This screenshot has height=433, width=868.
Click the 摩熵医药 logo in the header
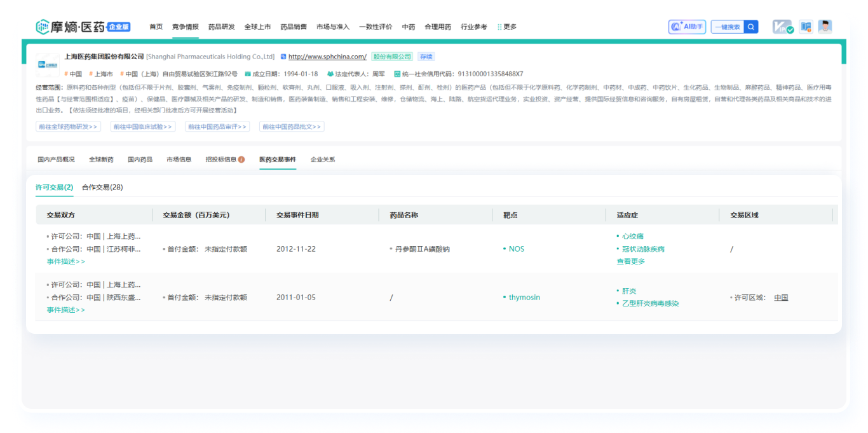click(83, 27)
